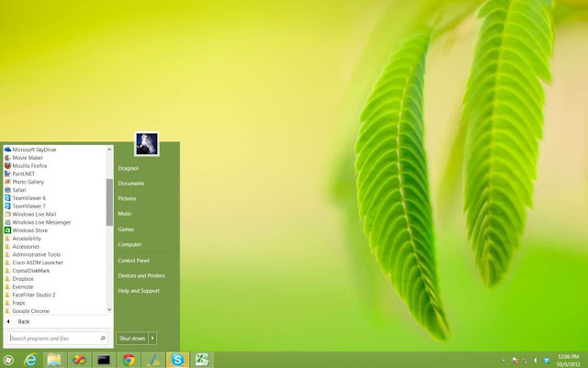Expand the Google Chrome folder
Viewport: 588px width, 368px height.
coord(27,311)
